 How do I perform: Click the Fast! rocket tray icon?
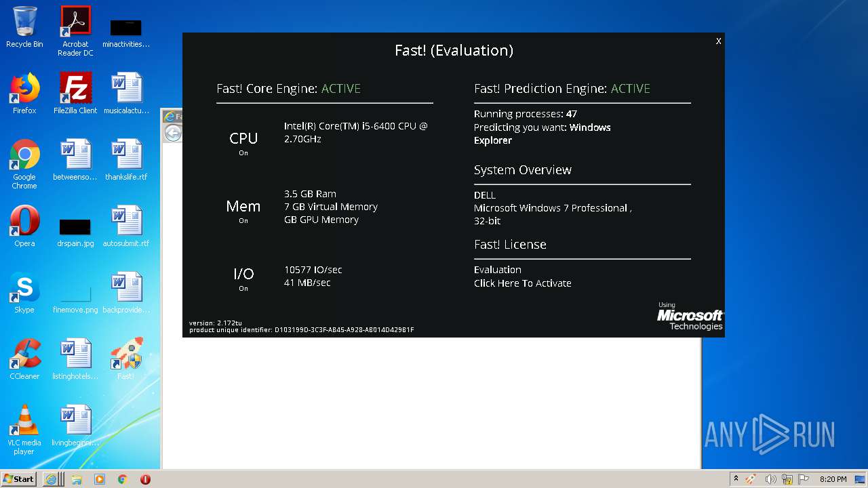(751, 479)
